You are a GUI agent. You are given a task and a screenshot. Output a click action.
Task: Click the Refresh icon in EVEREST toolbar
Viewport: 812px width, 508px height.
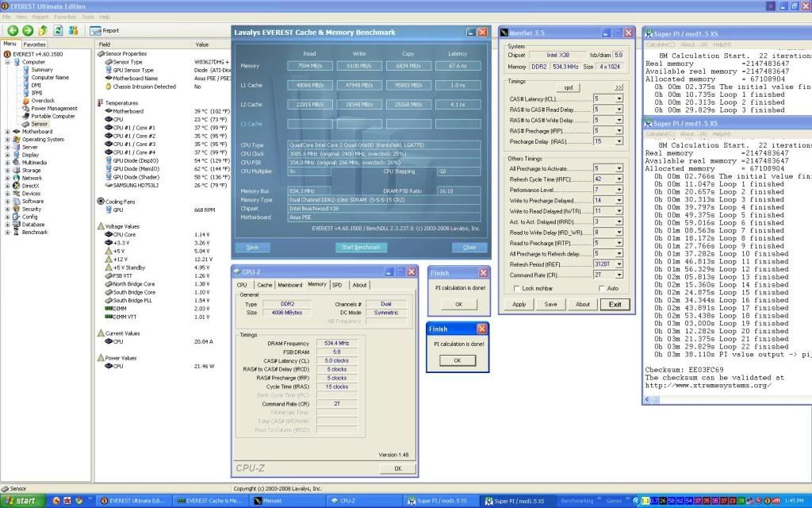coord(58,31)
